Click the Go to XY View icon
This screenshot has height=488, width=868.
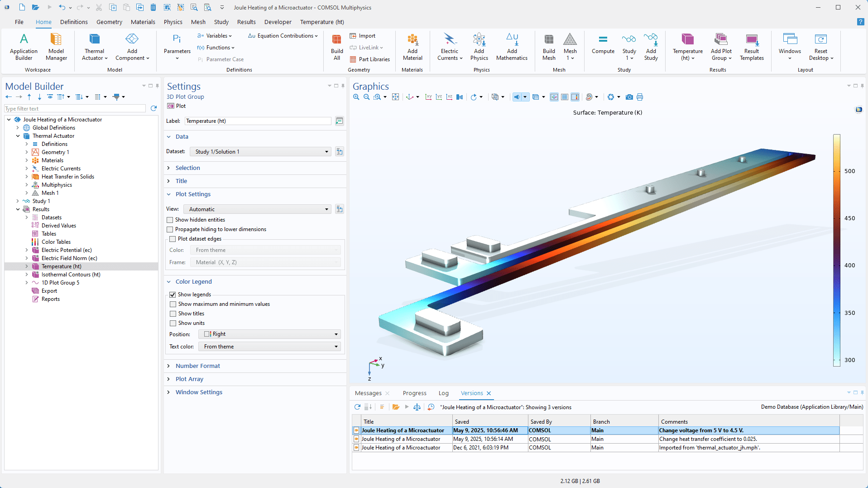[x=428, y=97]
